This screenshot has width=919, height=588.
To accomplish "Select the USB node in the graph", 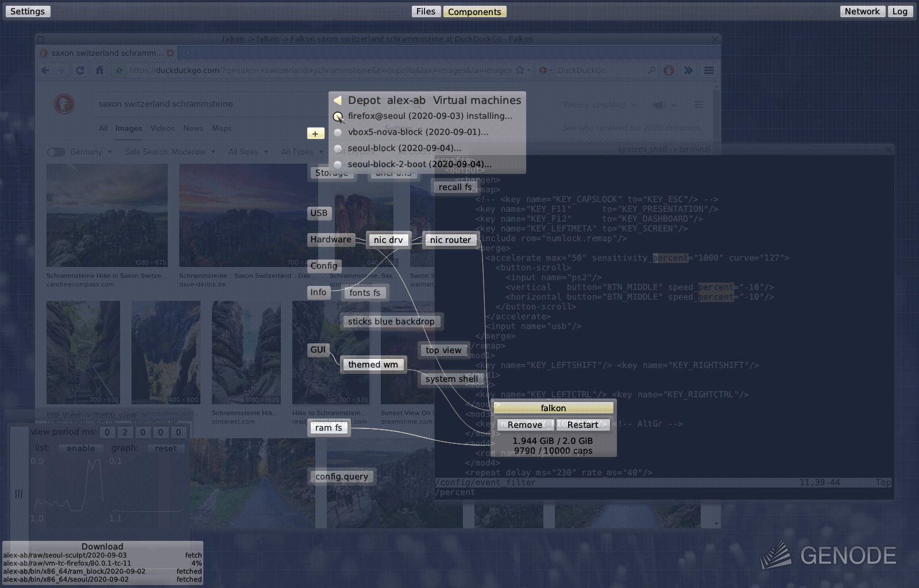I will click(319, 213).
